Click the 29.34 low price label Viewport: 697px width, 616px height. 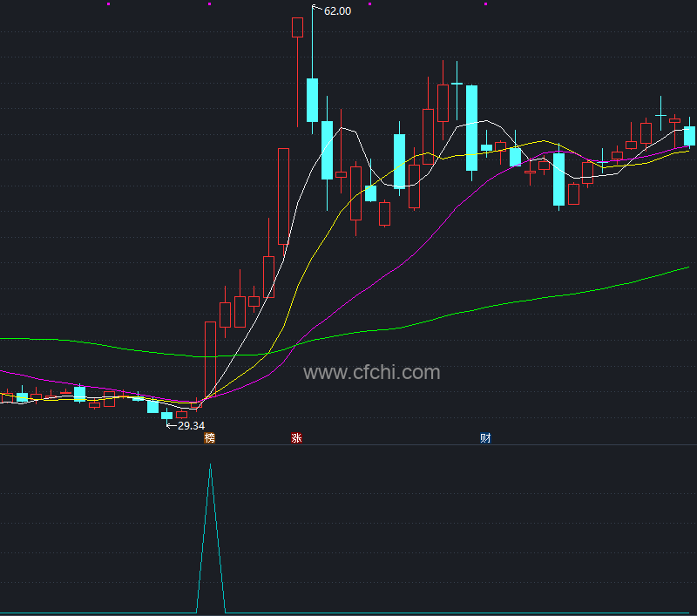(x=191, y=426)
